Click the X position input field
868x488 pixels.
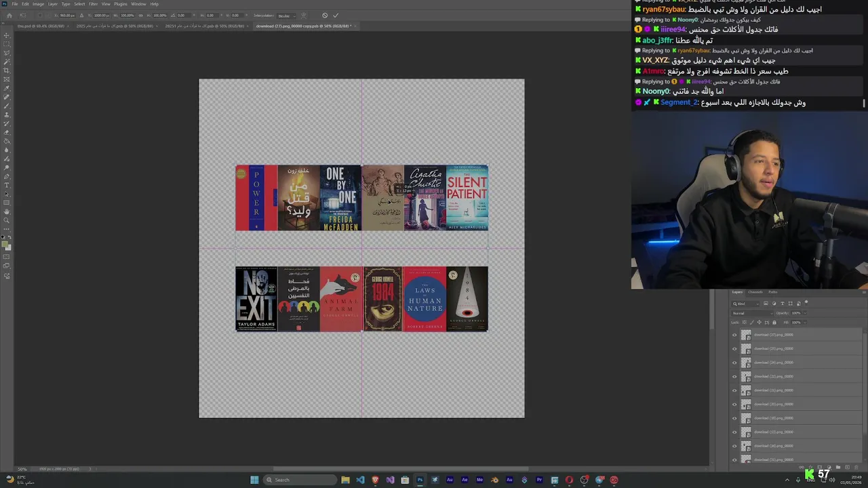67,15
